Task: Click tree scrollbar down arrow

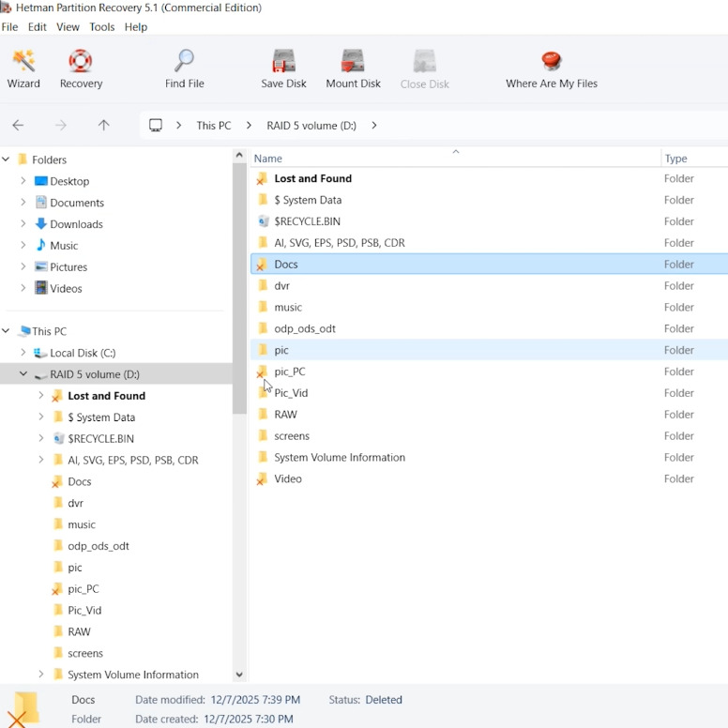Action: [239, 675]
